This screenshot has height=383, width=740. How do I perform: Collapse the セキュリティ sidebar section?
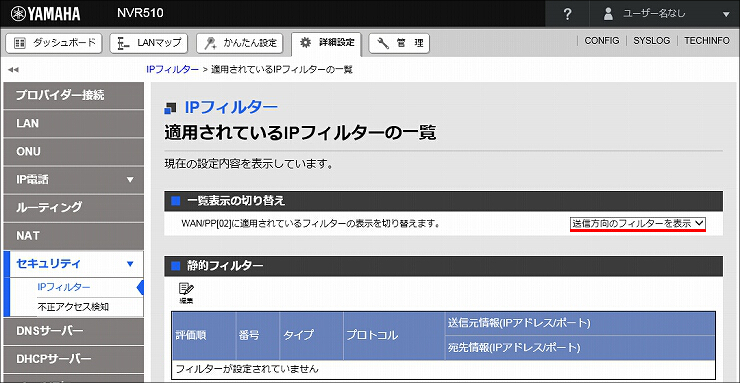coord(73,264)
